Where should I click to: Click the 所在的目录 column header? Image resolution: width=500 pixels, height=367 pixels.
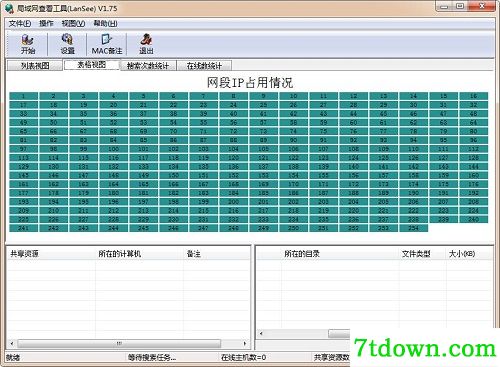pyautogui.click(x=340, y=254)
